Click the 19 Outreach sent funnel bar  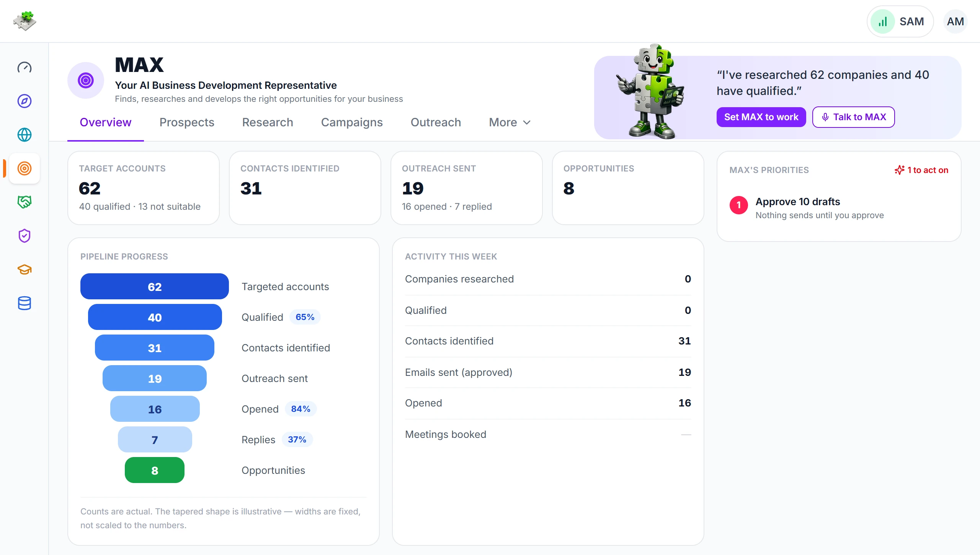point(155,378)
